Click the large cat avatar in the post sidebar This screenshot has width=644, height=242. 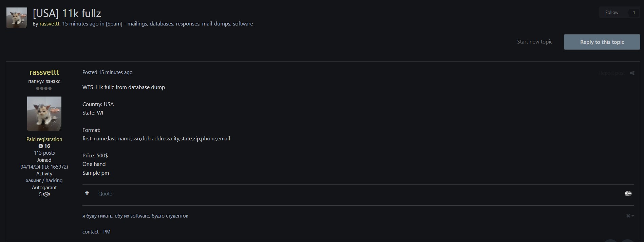pos(44,114)
